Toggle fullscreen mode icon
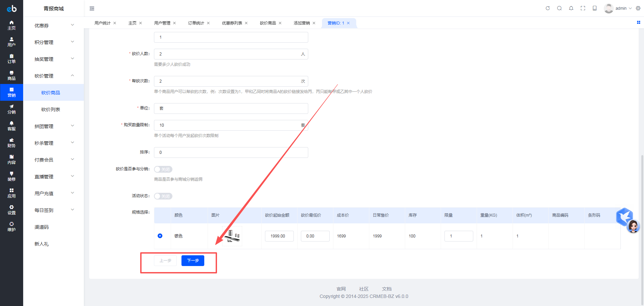644x306 pixels. tap(583, 8)
